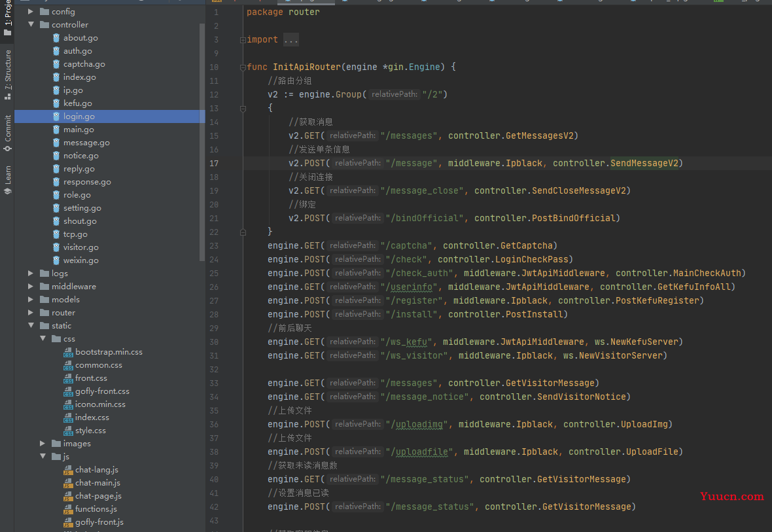Click NewVisitorServer on line 31
This screenshot has width=772, height=532.
click(621, 355)
